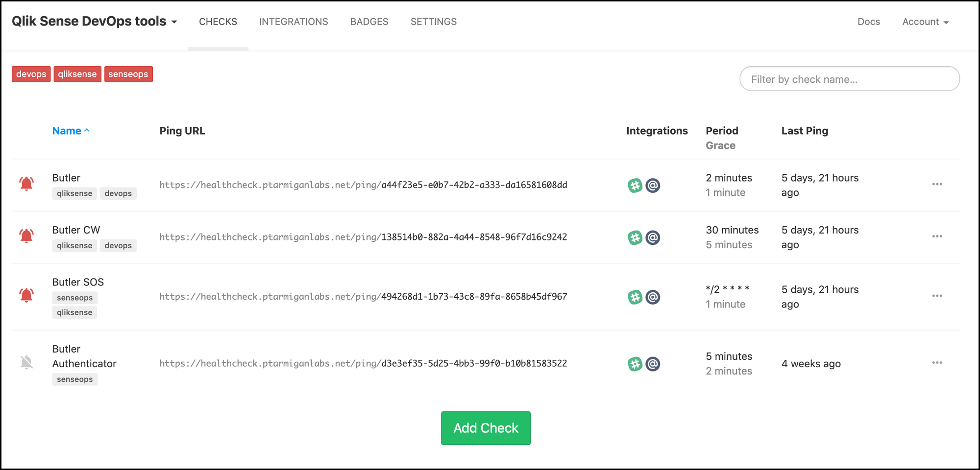Filter checks by the devops tag
Screen dimensions: 980x470
(31, 74)
